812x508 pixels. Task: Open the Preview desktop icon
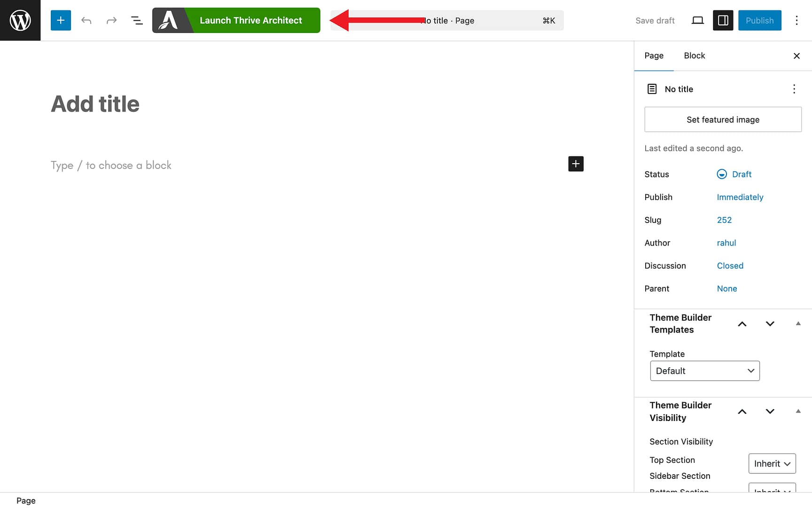pyautogui.click(x=697, y=20)
